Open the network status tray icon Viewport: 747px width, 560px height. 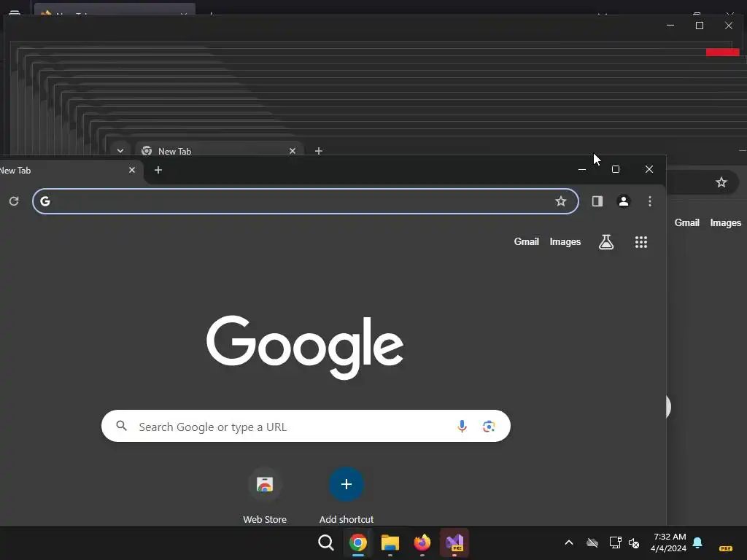615,542
